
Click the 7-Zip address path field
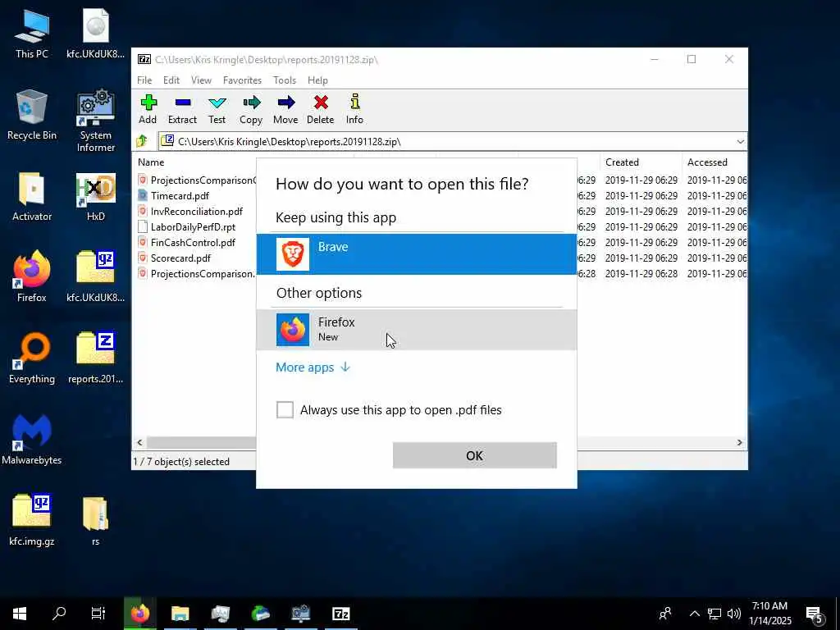click(x=453, y=142)
